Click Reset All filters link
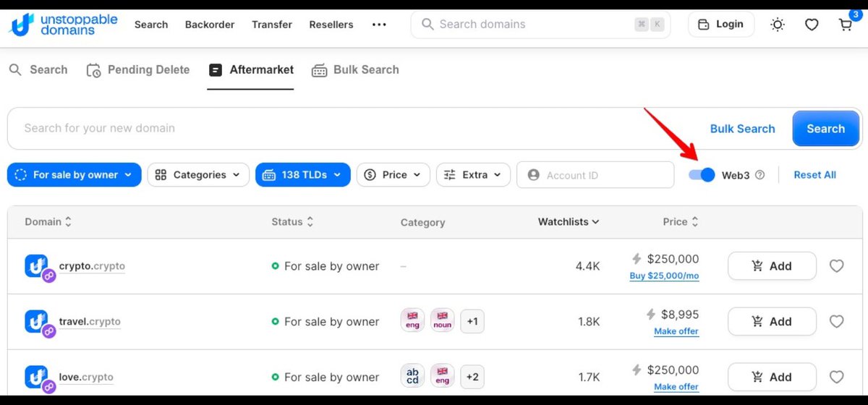The image size is (868, 405). [814, 175]
